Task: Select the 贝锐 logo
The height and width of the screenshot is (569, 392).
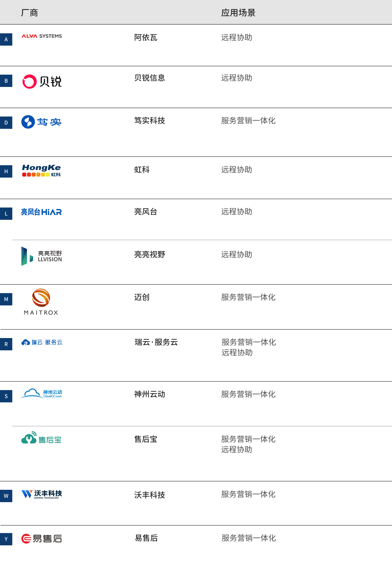Action: pos(42,82)
